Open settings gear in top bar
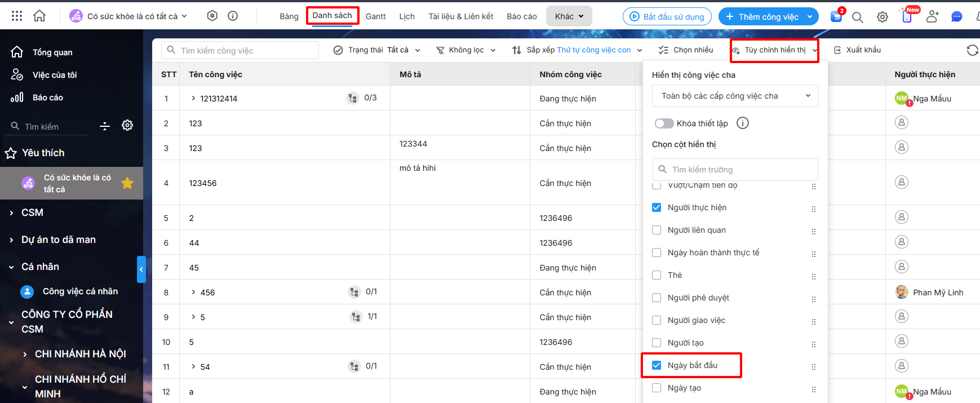This screenshot has width=980, height=403. [883, 17]
